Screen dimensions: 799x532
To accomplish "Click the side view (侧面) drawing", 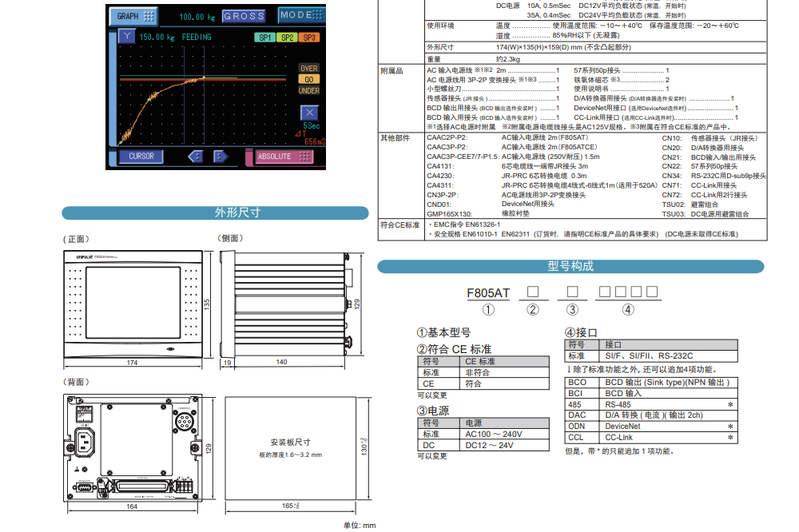I will pos(287,304).
